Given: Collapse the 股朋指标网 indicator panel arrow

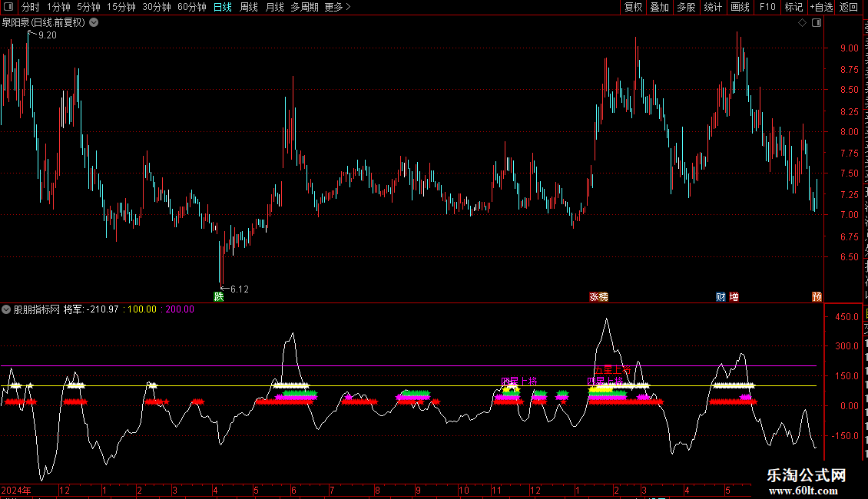Looking at the screenshot, I should coord(6,309).
